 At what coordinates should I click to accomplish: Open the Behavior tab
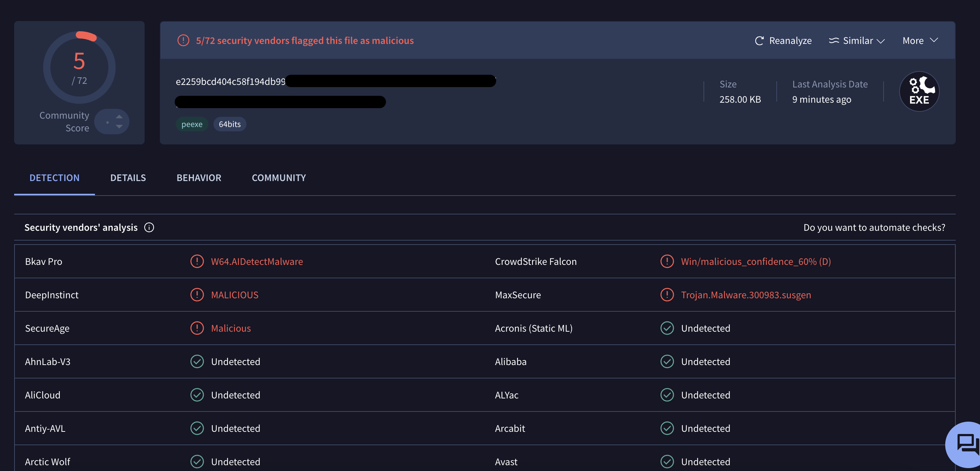[199, 178]
